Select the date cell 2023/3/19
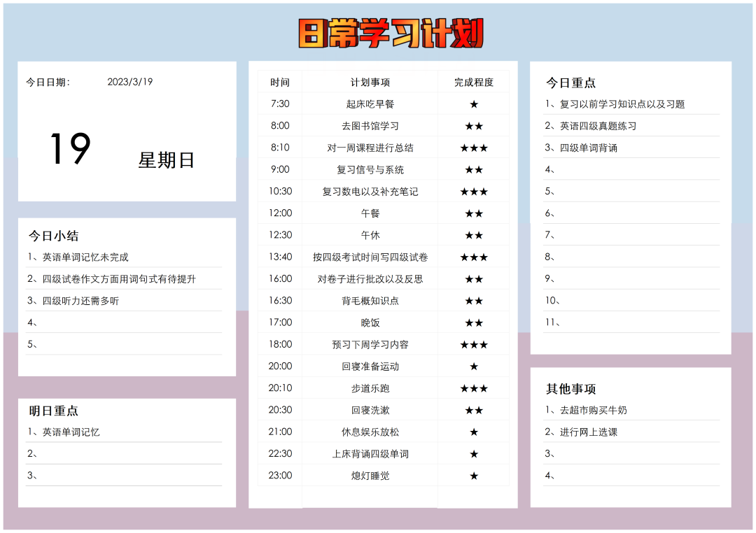The height and width of the screenshot is (533, 756). point(129,82)
